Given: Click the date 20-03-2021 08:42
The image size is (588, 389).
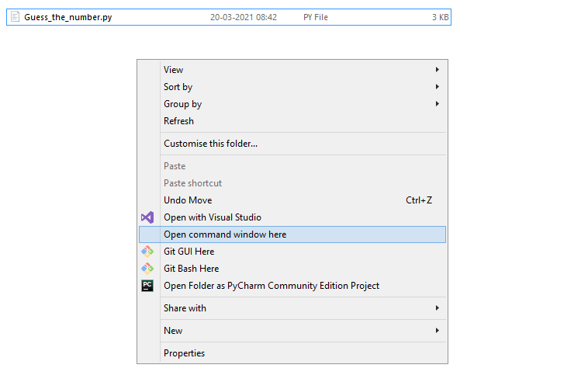Looking at the screenshot, I should (244, 17).
